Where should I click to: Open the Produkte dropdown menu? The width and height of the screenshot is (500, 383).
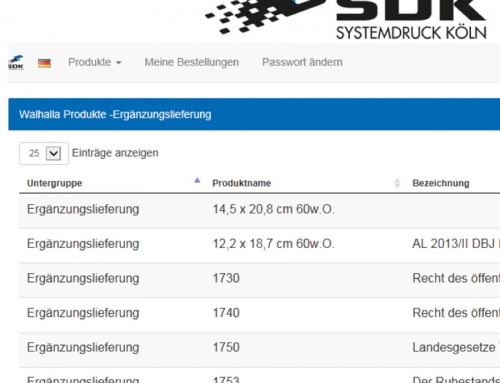(95, 62)
